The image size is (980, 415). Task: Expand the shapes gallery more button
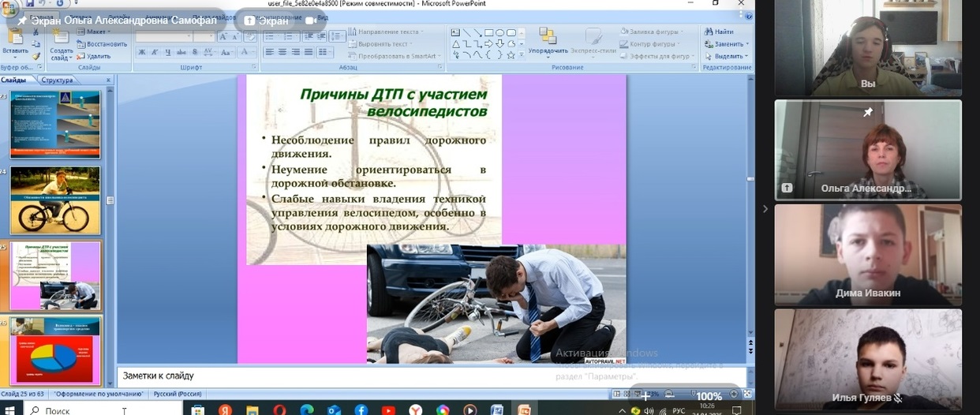[x=522, y=55]
